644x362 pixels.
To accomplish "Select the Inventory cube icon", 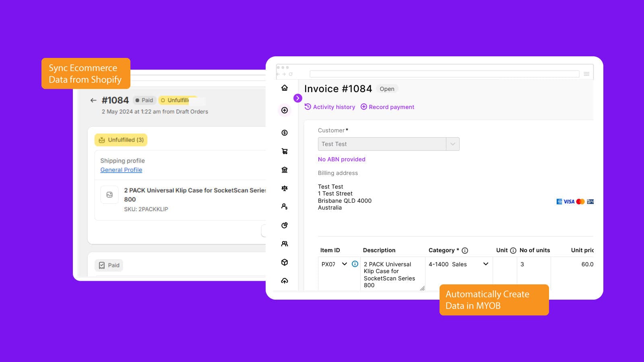I will click(285, 262).
